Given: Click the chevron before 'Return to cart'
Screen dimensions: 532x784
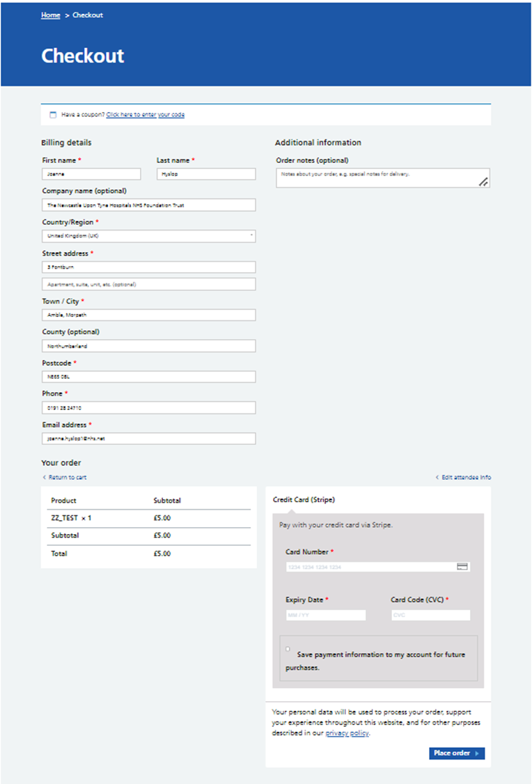Looking at the screenshot, I should (43, 477).
